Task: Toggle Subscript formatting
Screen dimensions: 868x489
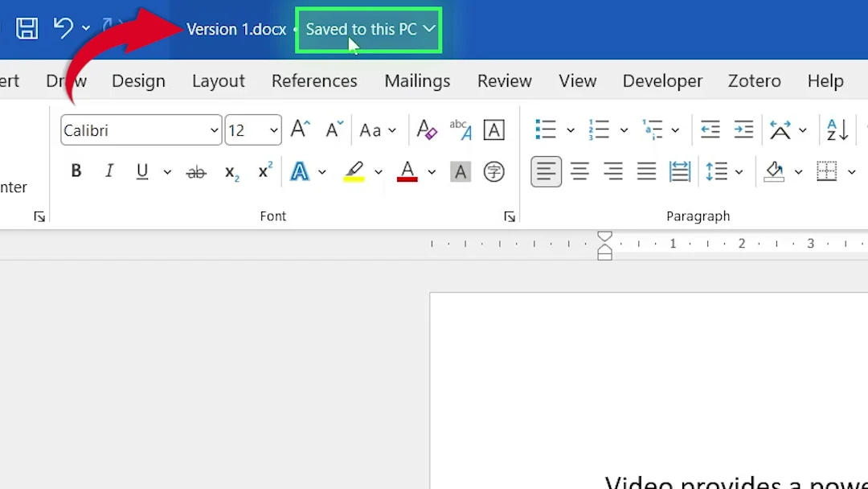Action: [232, 172]
